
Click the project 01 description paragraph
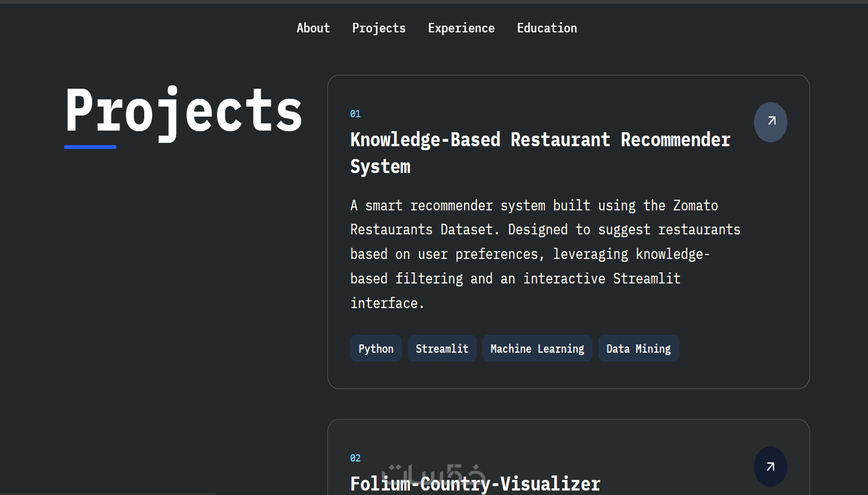point(544,254)
